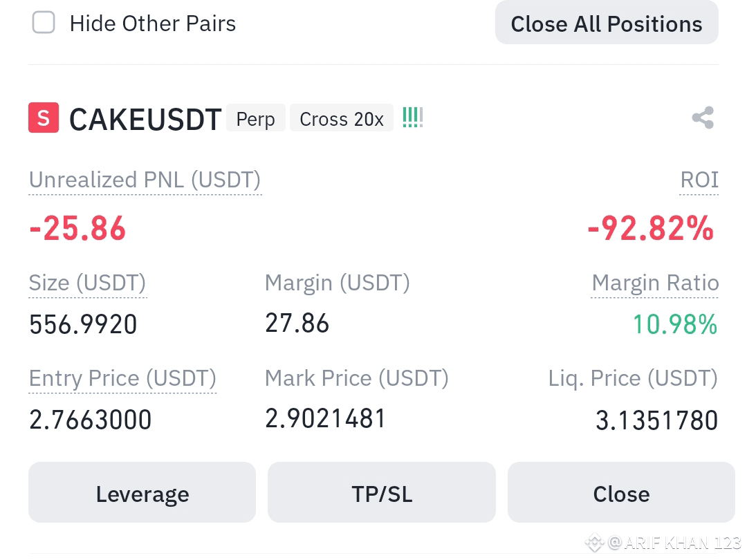The image size is (747, 560).
Task: Click the Close position button
Action: (x=621, y=492)
